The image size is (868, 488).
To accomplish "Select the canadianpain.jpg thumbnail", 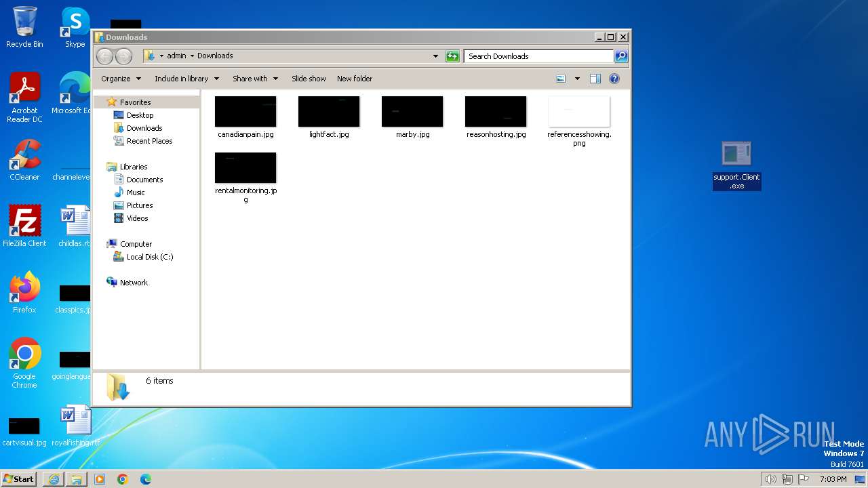I will (245, 112).
